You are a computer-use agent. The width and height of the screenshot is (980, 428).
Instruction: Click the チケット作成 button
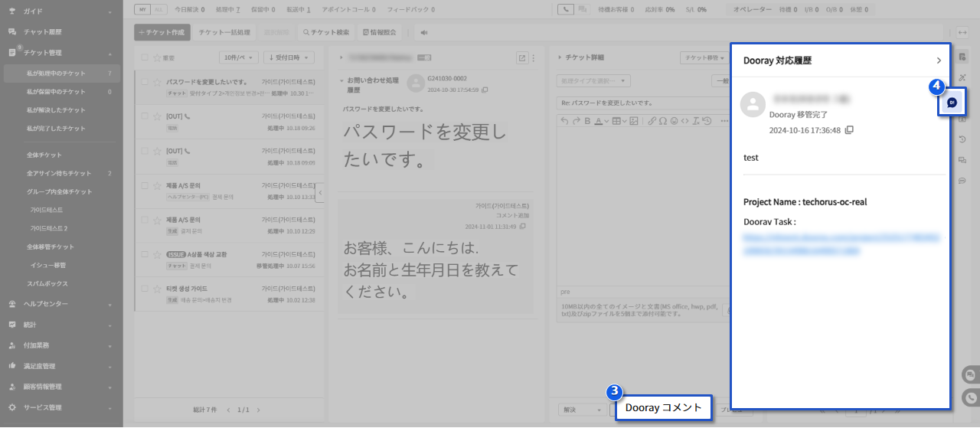[161, 33]
